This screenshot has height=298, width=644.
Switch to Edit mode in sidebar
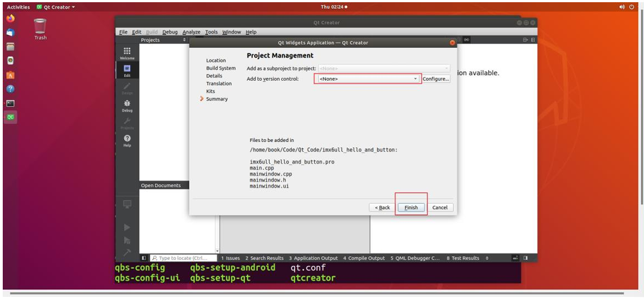pos(127,70)
